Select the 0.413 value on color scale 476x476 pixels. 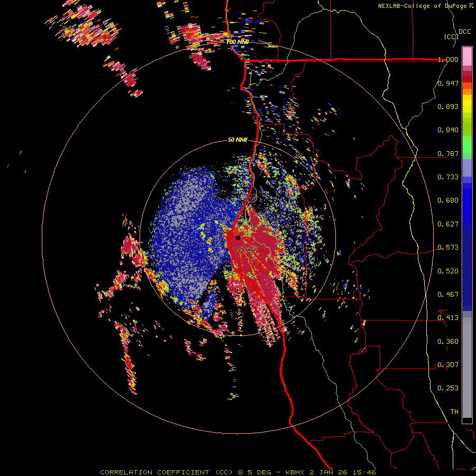(448, 318)
